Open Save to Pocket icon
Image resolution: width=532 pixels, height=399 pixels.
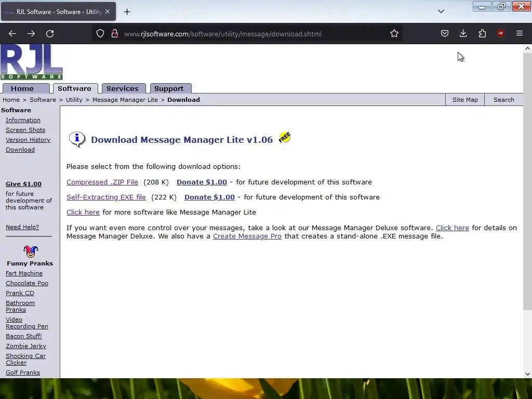coord(445,34)
